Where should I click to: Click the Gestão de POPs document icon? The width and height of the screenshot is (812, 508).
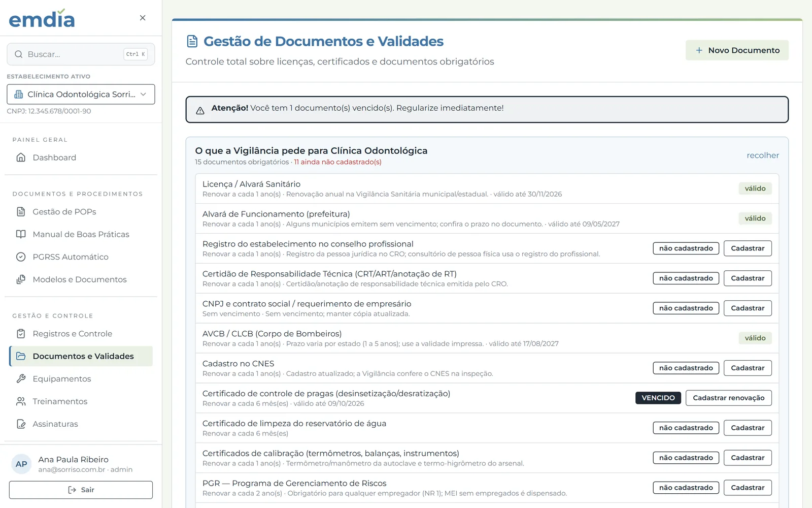[21, 212]
